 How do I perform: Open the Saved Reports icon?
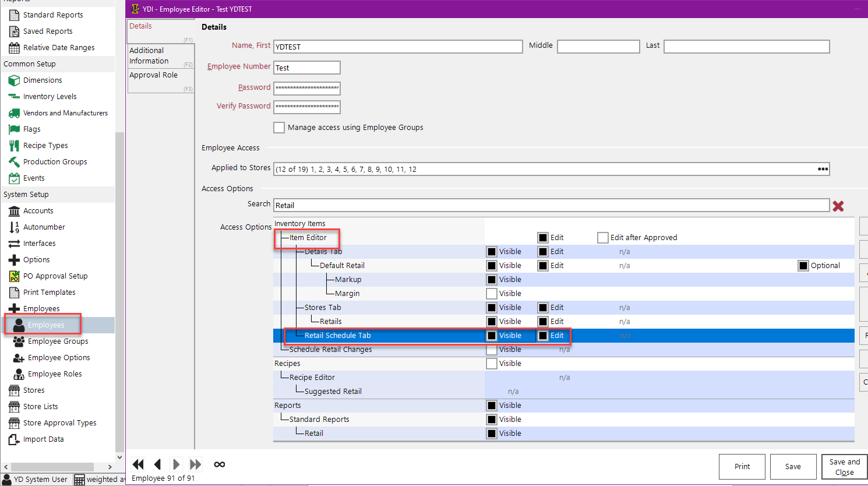14,31
